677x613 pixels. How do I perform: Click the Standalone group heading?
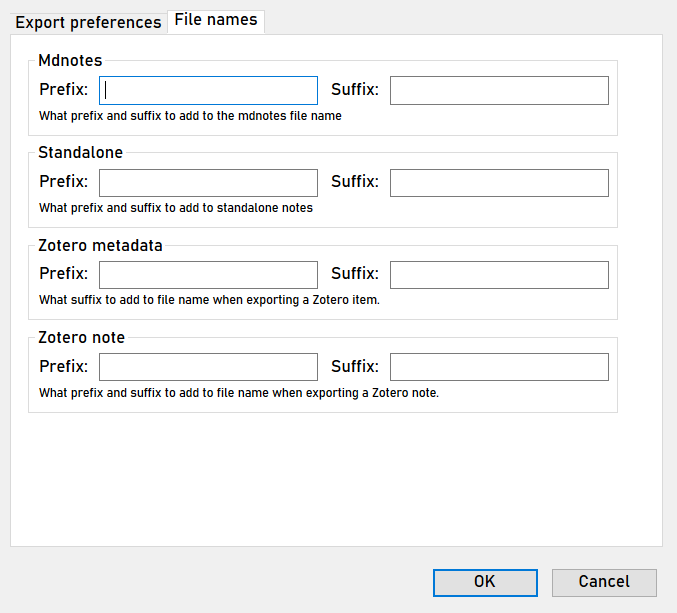(x=80, y=153)
